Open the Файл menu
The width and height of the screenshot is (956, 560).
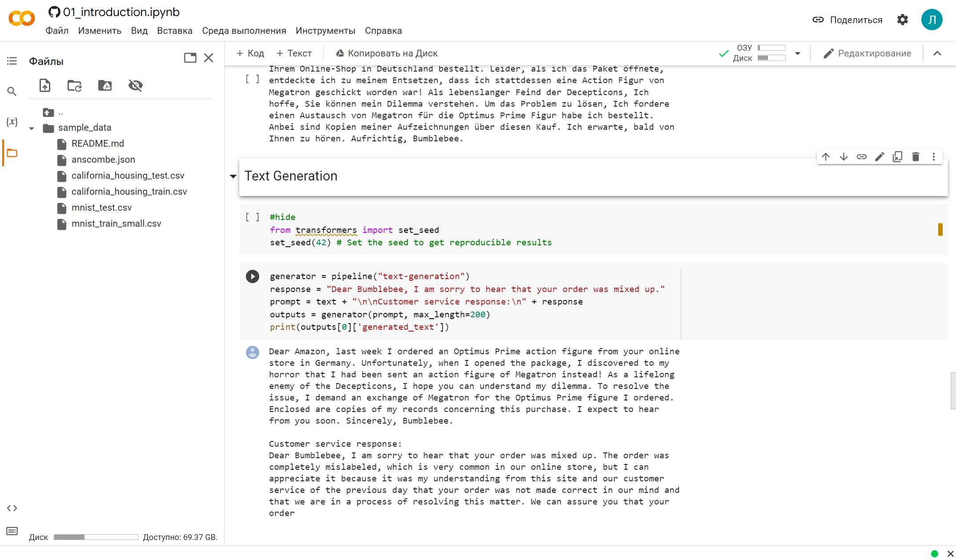pyautogui.click(x=57, y=31)
